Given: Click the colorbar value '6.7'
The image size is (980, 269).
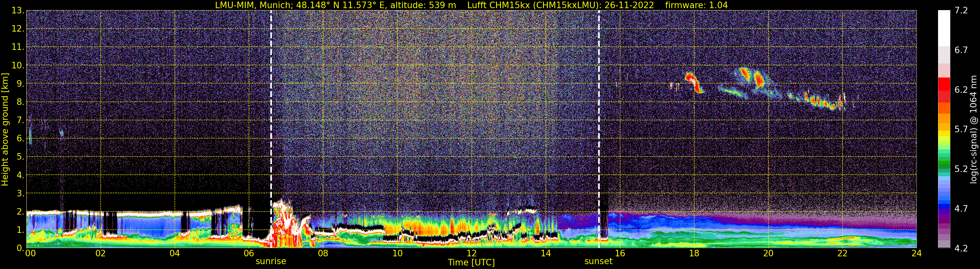Looking at the screenshot, I should (961, 50).
